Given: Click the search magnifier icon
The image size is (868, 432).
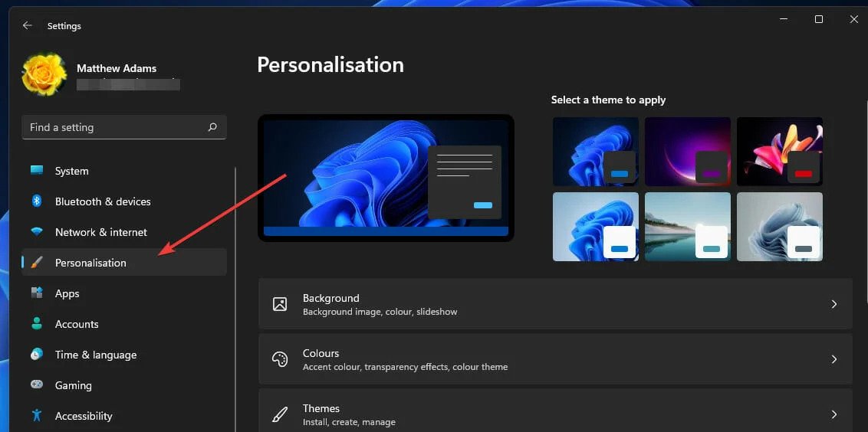Looking at the screenshot, I should point(212,127).
